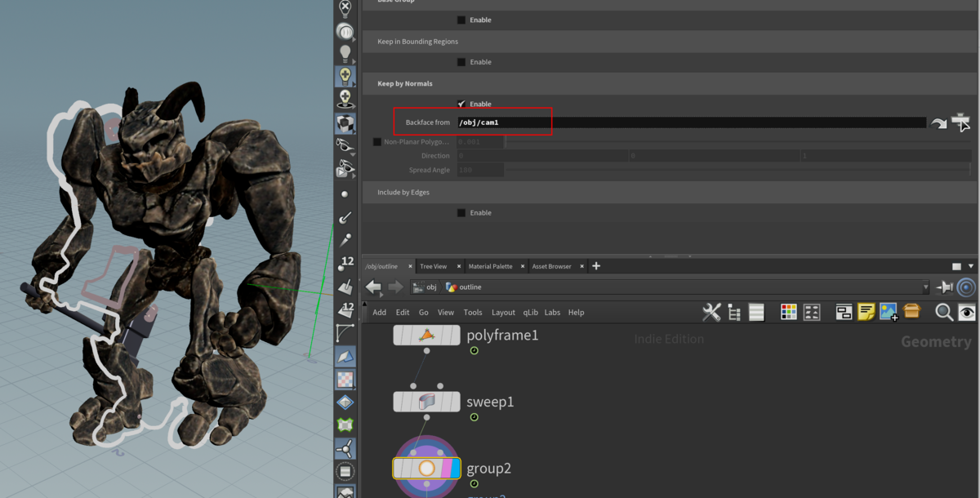
Task: Click the pink checker UV display icon
Action: pos(345,380)
